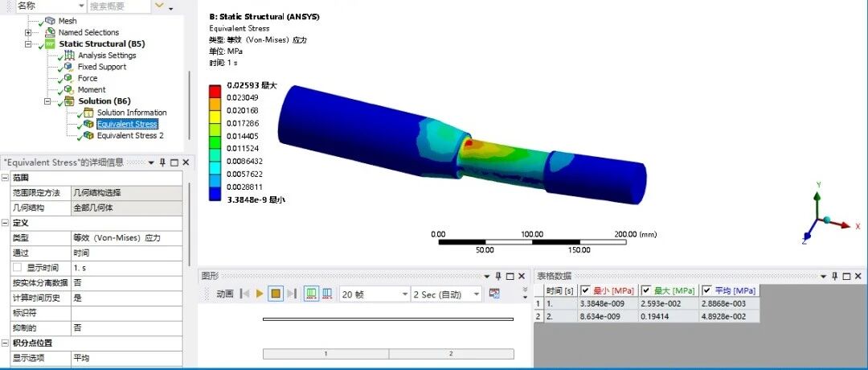Select Equivalent Stress 2 in the tree
The height and width of the screenshot is (370, 868).
tap(130, 135)
